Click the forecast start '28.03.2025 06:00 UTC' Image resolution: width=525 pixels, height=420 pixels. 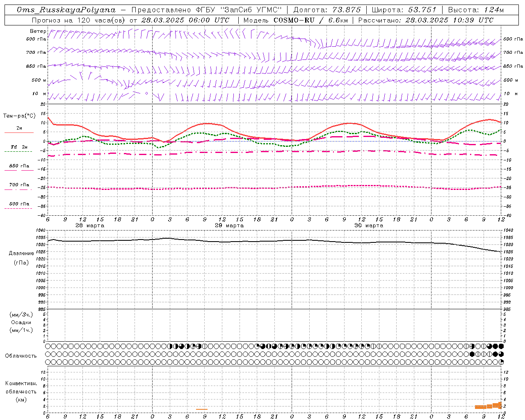click(185, 20)
